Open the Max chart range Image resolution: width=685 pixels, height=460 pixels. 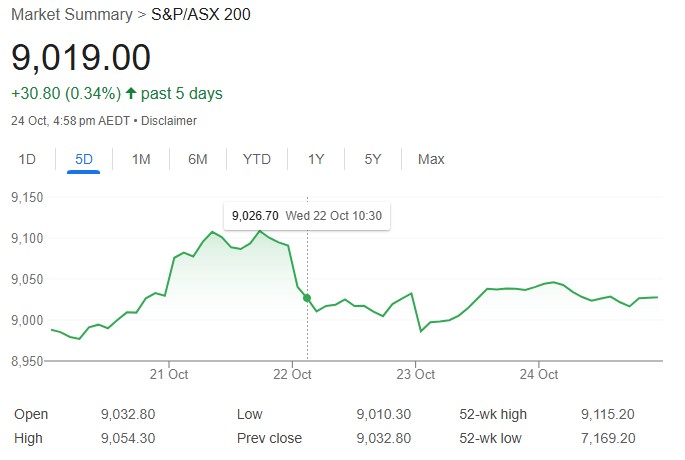point(431,159)
